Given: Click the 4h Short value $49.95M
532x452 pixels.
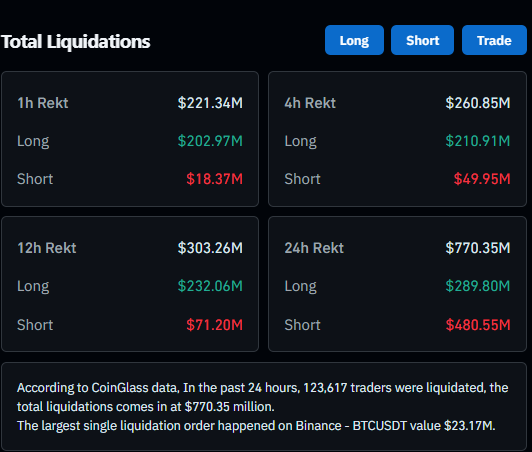Looking at the screenshot, I should click(x=482, y=179).
